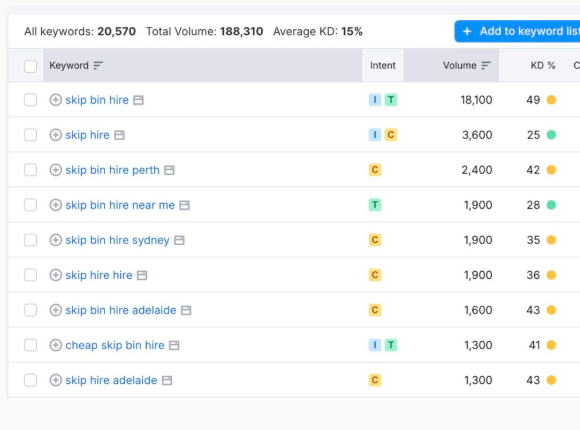Click the C intent badge on skip bin hire perth
This screenshot has height=430, width=580.
pos(375,170)
